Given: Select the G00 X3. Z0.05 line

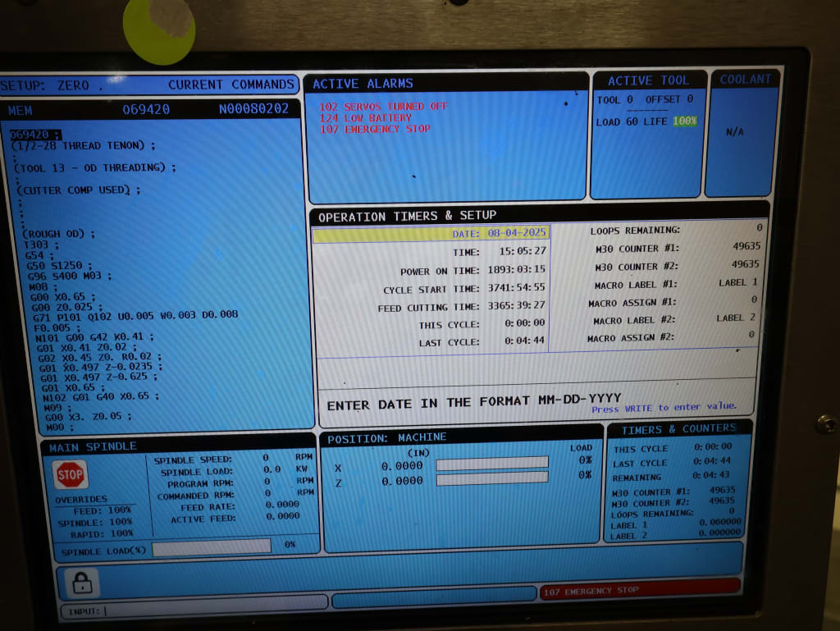Looking at the screenshot, I should click(x=89, y=417).
